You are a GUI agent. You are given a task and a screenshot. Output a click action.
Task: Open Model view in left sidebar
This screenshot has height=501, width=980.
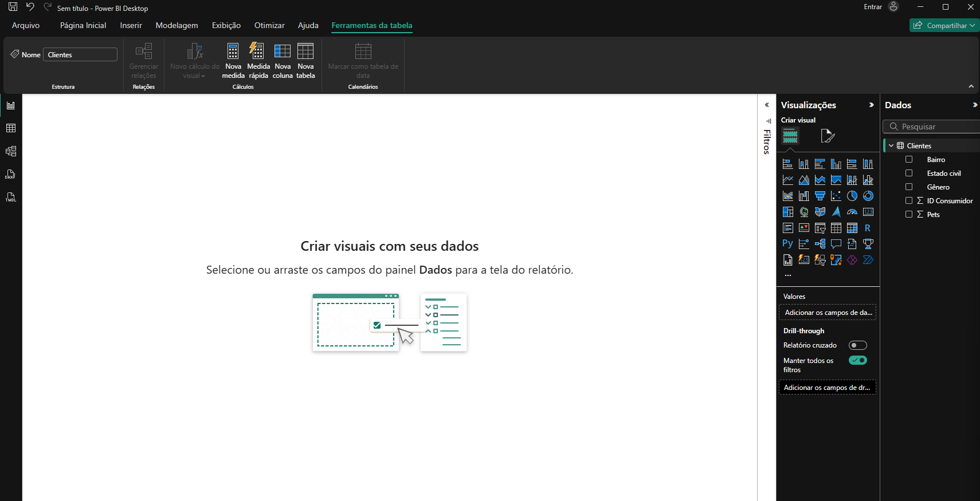tap(11, 151)
